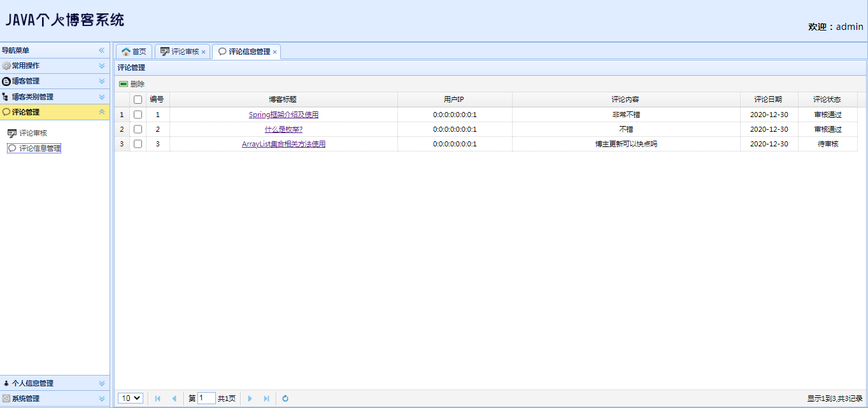The width and height of the screenshot is (868, 408).
Task: Open the Spring框架介绍及使用 blog link
Action: (x=283, y=115)
